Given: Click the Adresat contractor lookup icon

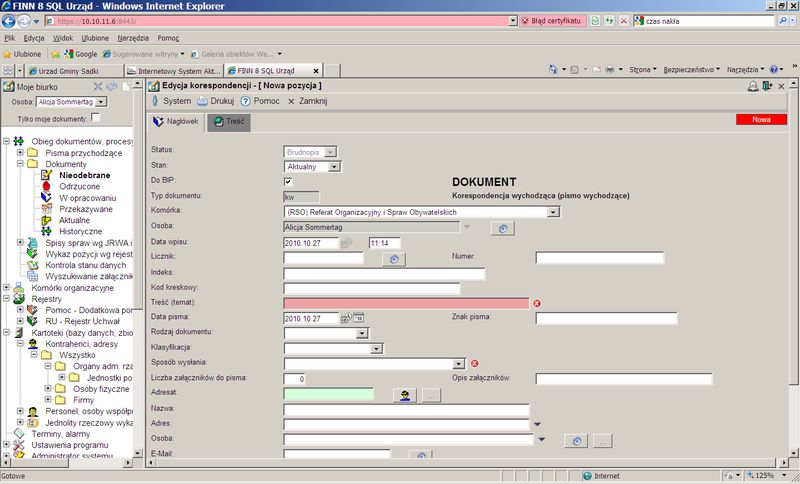Looking at the screenshot, I should (405, 395).
